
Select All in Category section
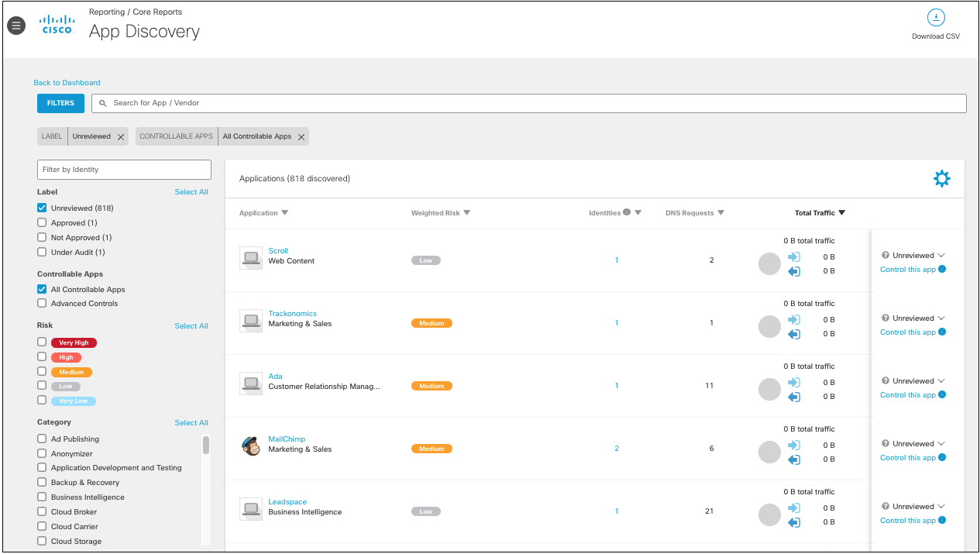[191, 423]
